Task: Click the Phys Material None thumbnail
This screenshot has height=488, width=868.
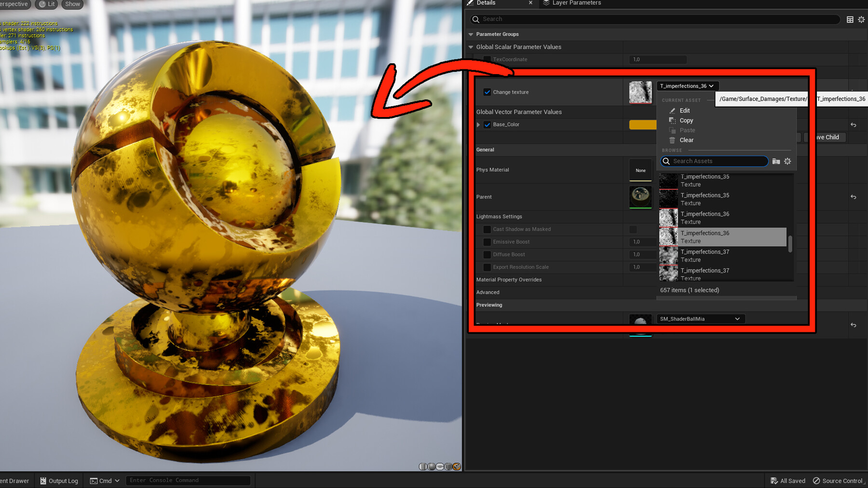Action: coord(640,170)
